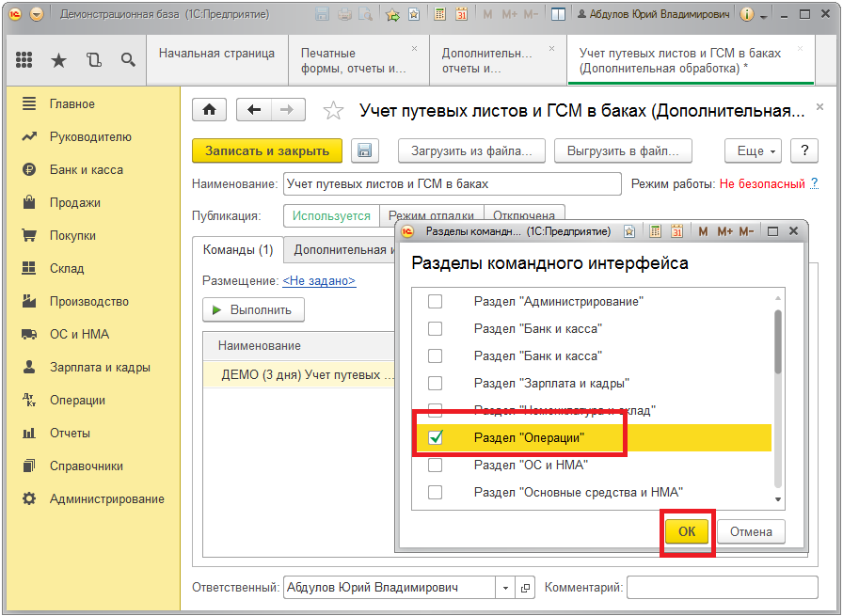
Task: Open 'Зарплата и кадры' in the sidebar
Action: 100,368
